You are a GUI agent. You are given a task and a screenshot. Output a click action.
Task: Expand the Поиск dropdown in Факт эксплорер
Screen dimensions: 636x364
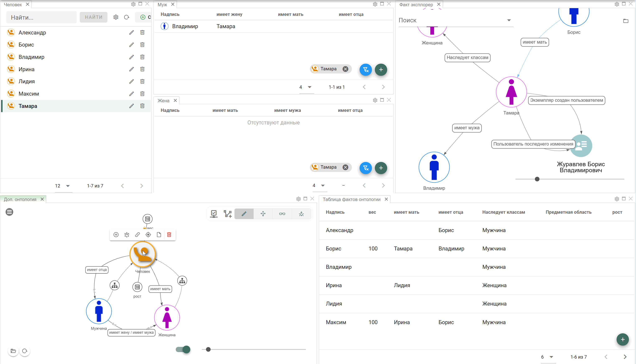(x=509, y=20)
